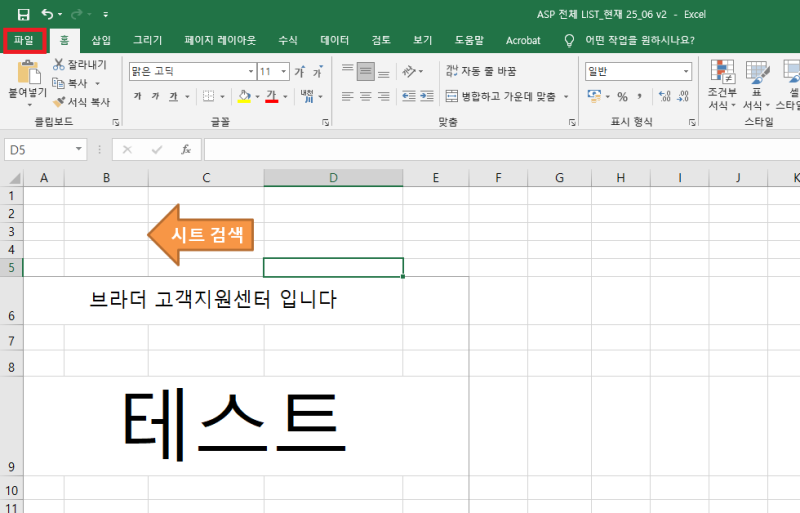Click 서식 복사 format painter

82,102
